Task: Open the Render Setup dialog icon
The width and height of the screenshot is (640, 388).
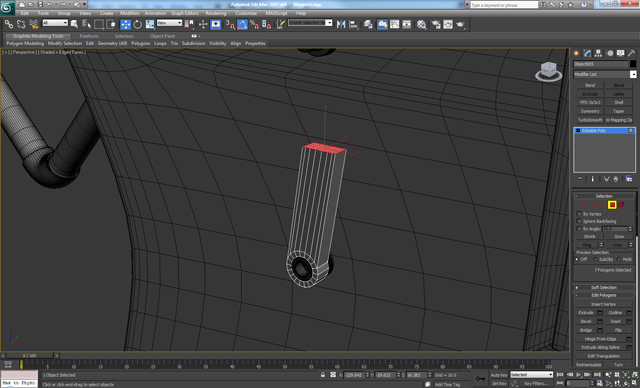Action: 436,24
